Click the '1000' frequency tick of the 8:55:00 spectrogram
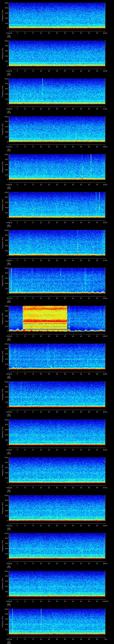The width and height of the screenshot is (114, 644). (6, 420)
